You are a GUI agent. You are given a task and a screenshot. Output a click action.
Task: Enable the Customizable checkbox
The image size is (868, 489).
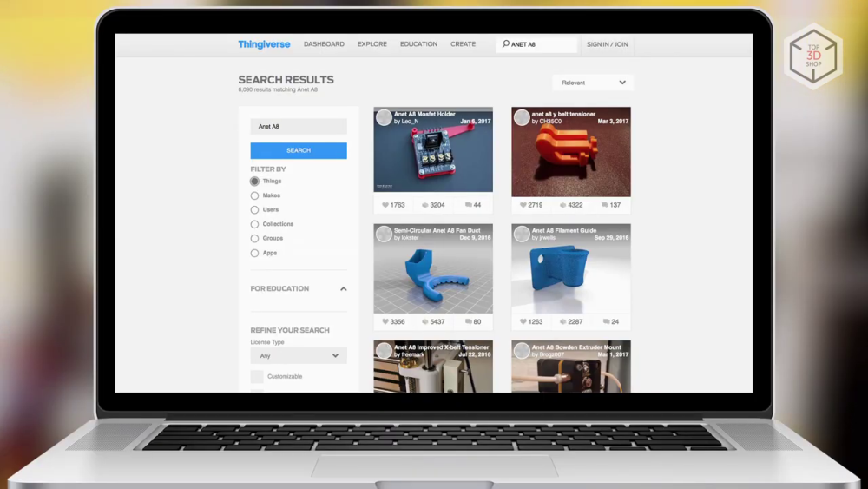click(257, 377)
